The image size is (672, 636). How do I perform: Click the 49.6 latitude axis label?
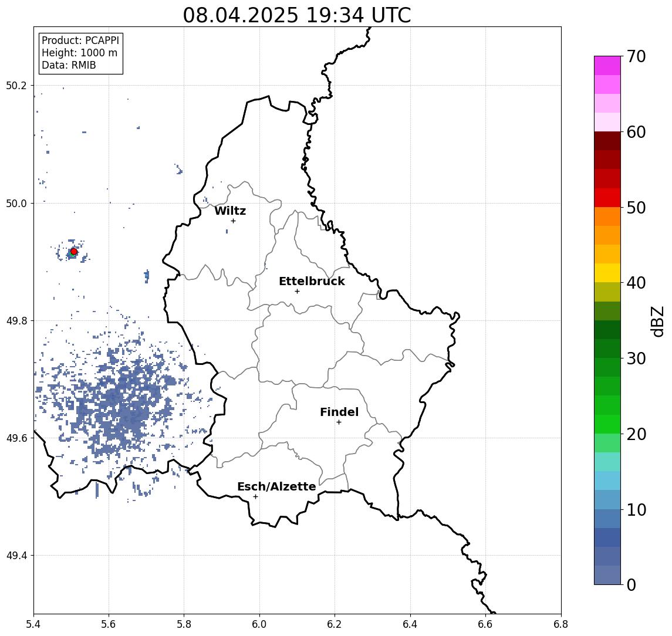click(16, 438)
